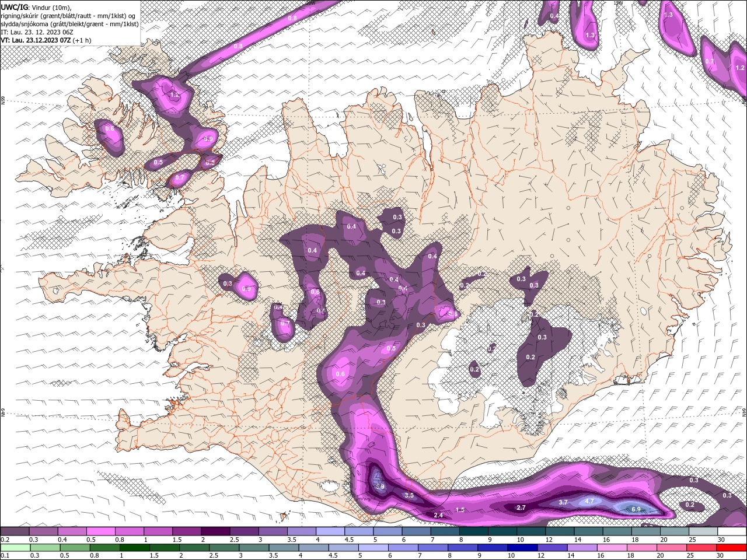Pick the bright pink swatch between 0.5 and 0.8

(x=100, y=531)
